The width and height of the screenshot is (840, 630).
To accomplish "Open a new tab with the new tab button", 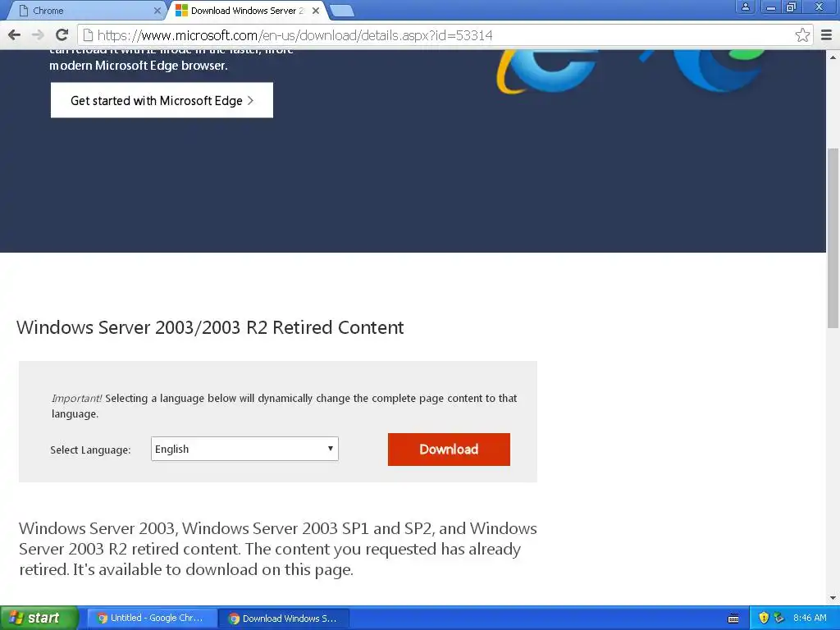I will tap(341, 11).
